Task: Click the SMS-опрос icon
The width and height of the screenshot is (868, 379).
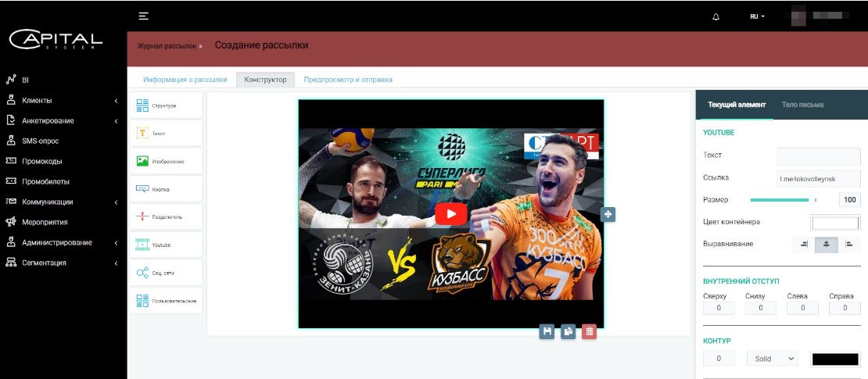Action: coord(11,141)
